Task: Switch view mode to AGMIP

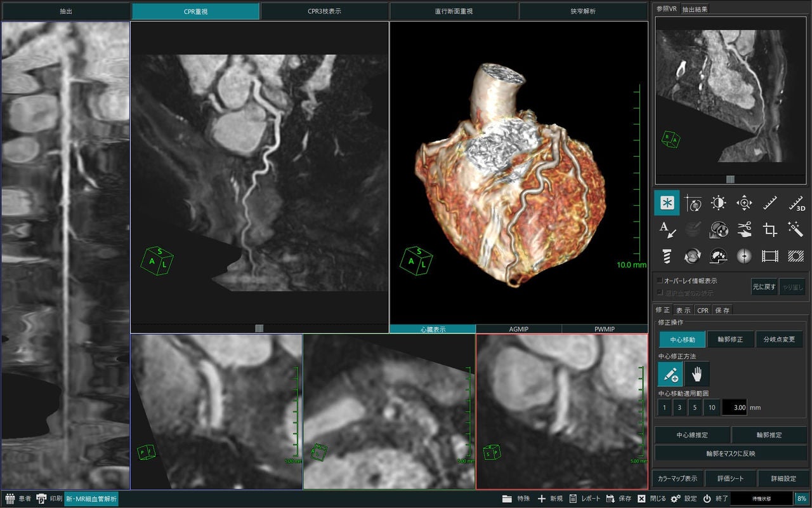Action: [x=518, y=329]
